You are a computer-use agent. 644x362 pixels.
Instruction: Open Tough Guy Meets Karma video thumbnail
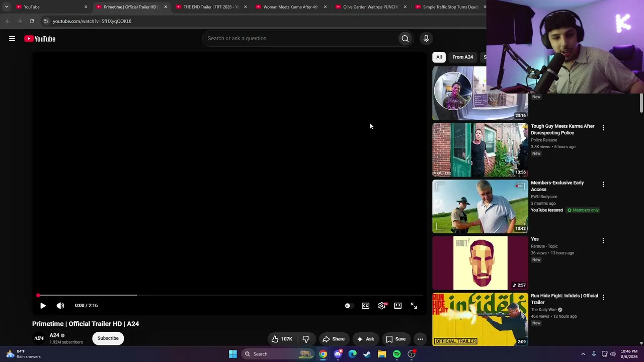480,150
